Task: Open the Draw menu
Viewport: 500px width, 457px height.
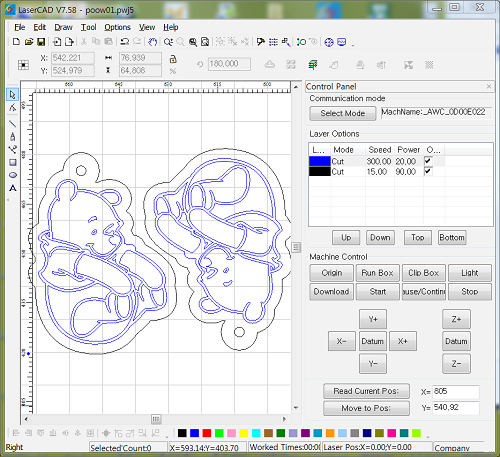Action: point(63,27)
